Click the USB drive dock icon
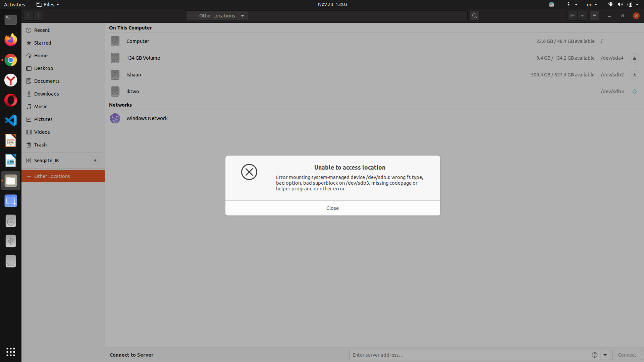 coord(11,241)
